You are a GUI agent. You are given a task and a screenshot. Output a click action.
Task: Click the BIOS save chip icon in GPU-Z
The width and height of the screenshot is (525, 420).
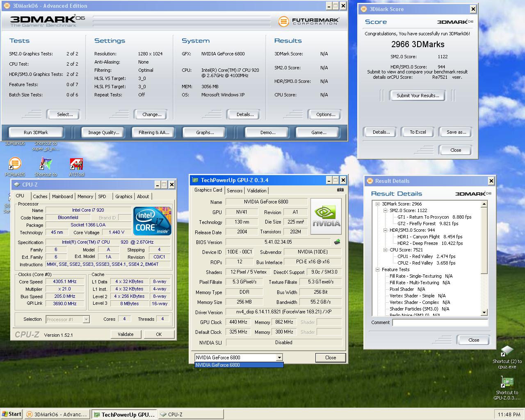337,242
